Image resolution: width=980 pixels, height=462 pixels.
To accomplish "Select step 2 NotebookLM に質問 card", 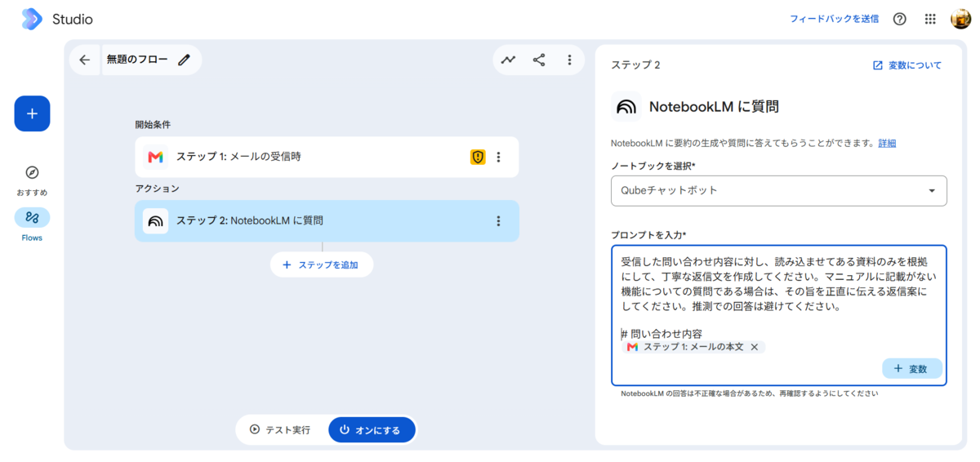I will [x=327, y=221].
